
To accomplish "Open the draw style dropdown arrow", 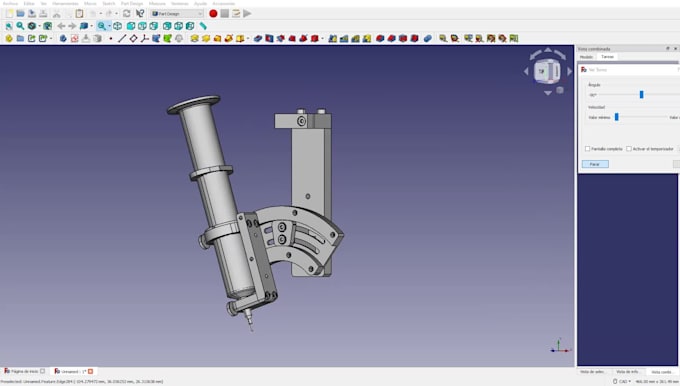I will (x=39, y=26).
